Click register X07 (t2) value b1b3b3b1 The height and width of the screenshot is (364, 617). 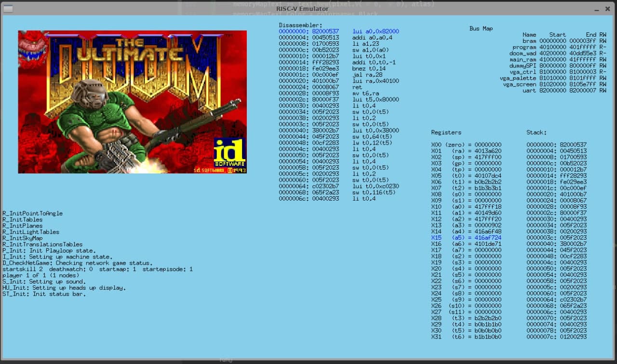[488, 188]
